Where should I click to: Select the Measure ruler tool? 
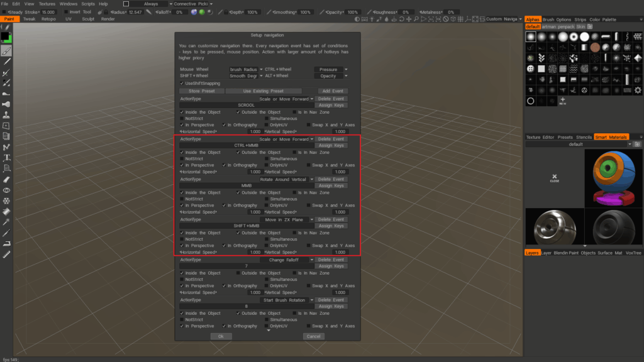(x=6, y=255)
